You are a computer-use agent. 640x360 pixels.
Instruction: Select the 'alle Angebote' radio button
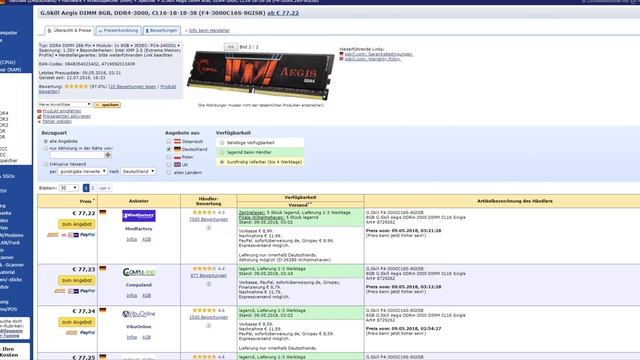tap(46, 141)
